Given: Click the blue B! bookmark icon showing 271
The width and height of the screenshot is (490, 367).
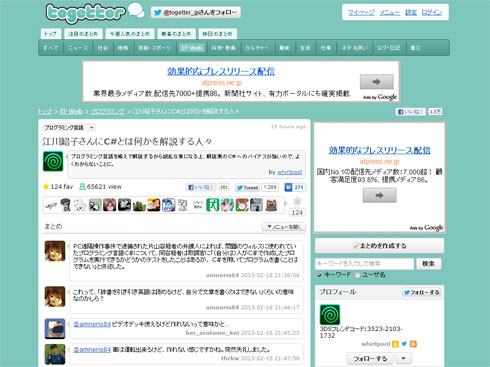Looking at the screenshot, I should tap(288, 187).
